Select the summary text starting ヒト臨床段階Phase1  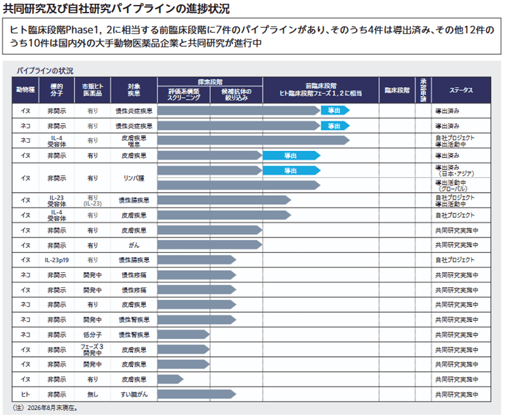point(251,36)
